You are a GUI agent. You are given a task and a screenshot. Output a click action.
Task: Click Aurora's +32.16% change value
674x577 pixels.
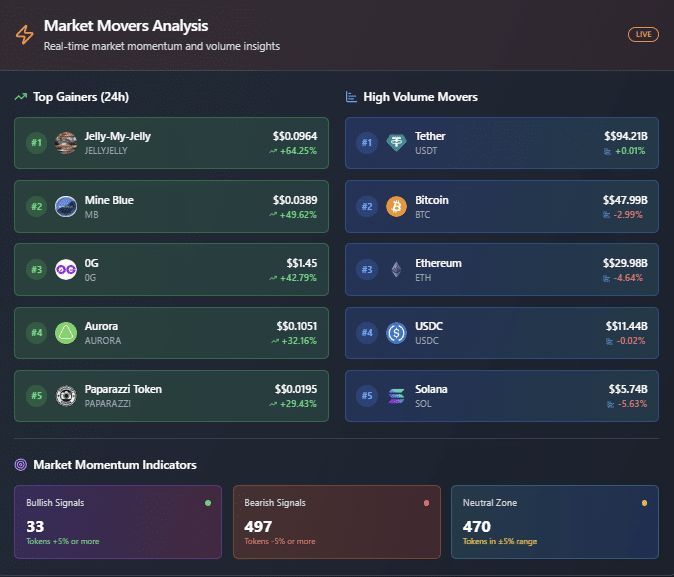pyautogui.click(x=299, y=341)
